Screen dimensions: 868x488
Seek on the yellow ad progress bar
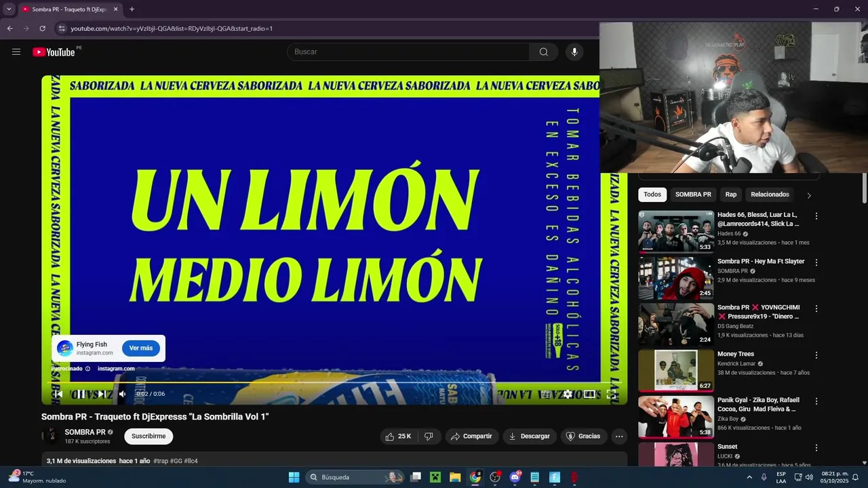point(334,382)
